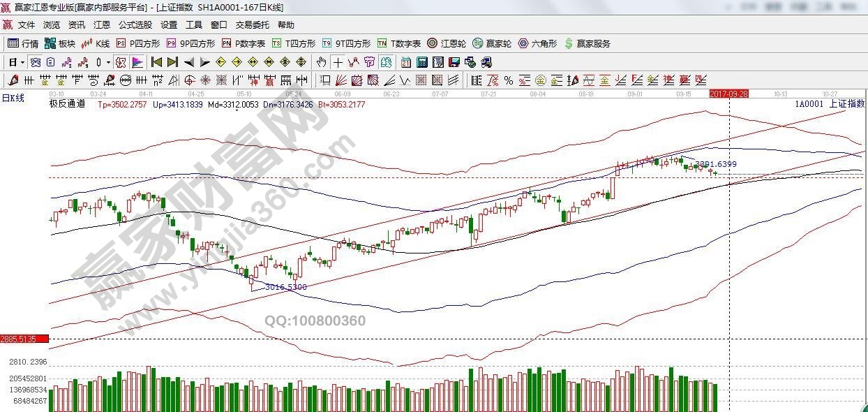The width and height of the screenshot is (868, 412).
Task: Jump to first bar with skip-start arrow
Action: tap(157, 62)
